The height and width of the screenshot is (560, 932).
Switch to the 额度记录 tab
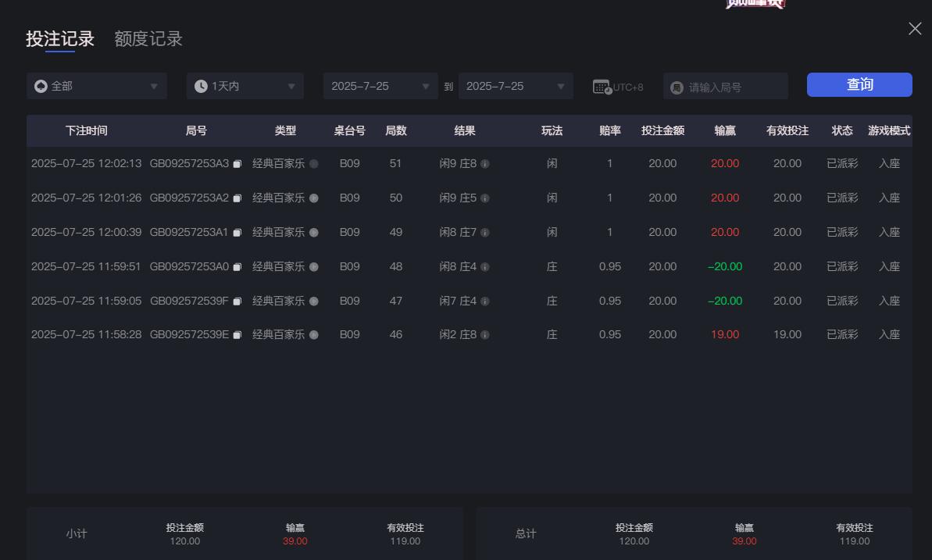click(148, 38)
